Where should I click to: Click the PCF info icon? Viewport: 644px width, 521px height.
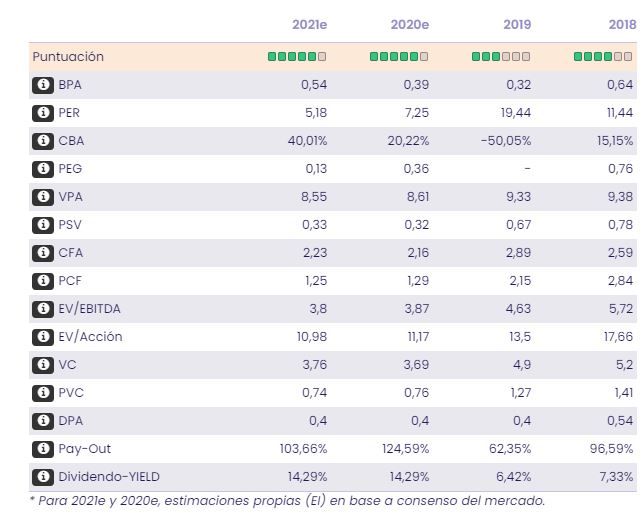42,281
